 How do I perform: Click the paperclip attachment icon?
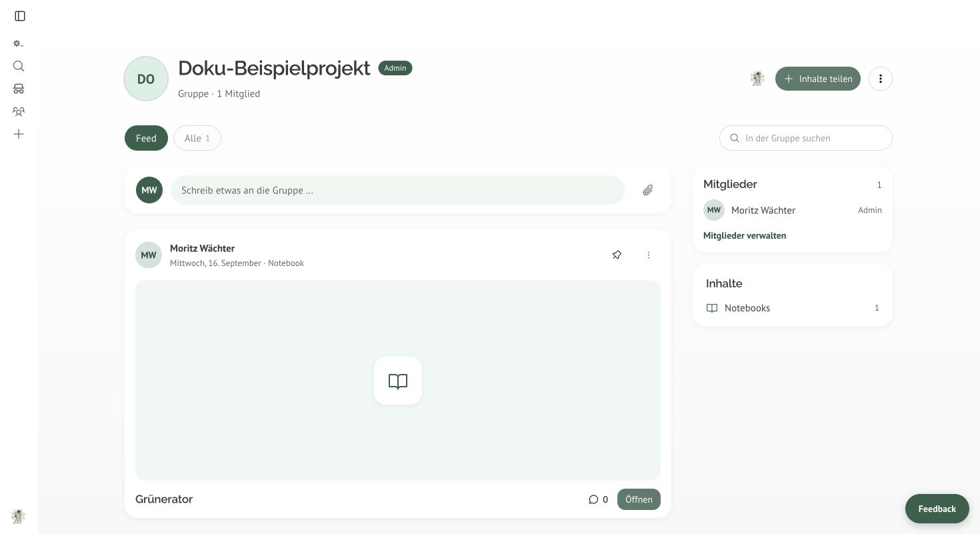(648, 190)
